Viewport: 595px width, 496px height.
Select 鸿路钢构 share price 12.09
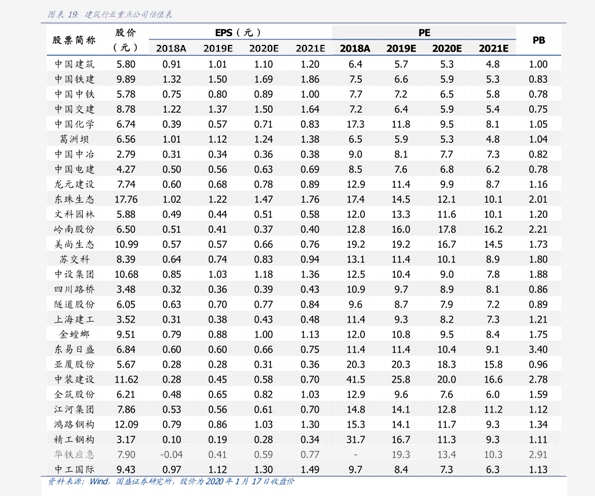click(x=126, y=424)
